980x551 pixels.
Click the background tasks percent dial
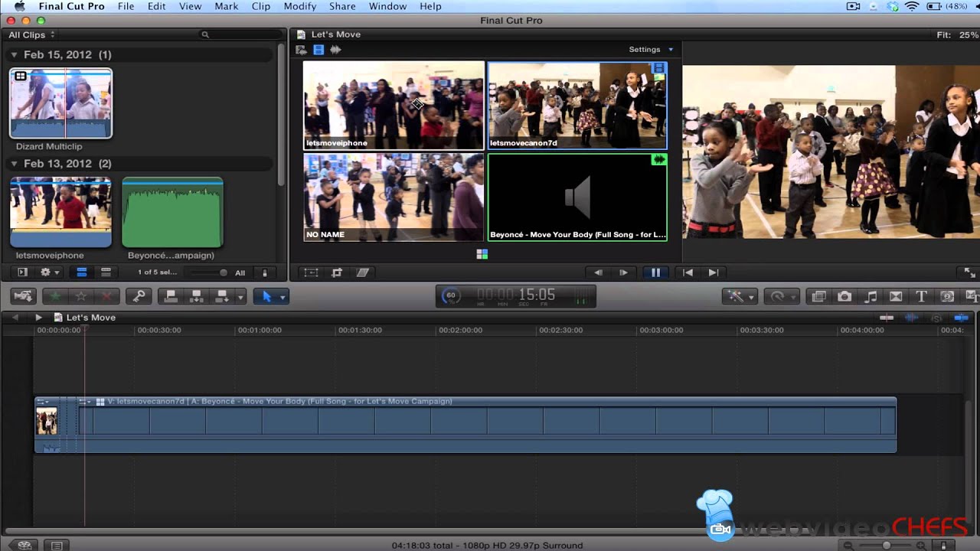pyautogui.click(x=451, y=295)
